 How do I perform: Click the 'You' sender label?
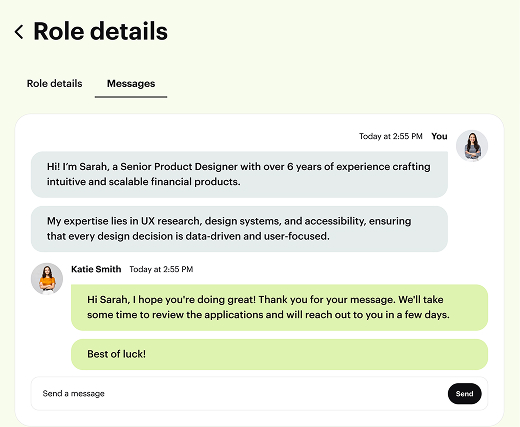(439, 136)
